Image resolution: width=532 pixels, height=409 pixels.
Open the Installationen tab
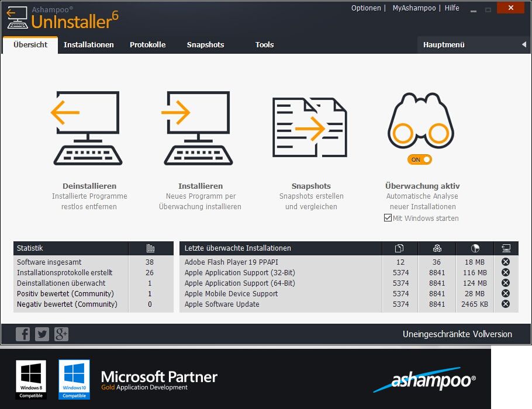pyautogui.click(x=88, y=45)
